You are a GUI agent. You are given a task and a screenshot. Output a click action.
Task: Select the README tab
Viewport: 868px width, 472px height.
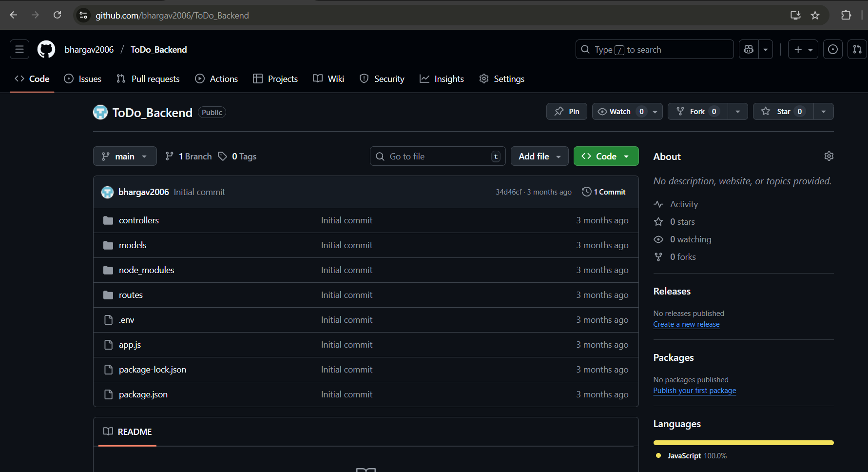click(128, 432)
